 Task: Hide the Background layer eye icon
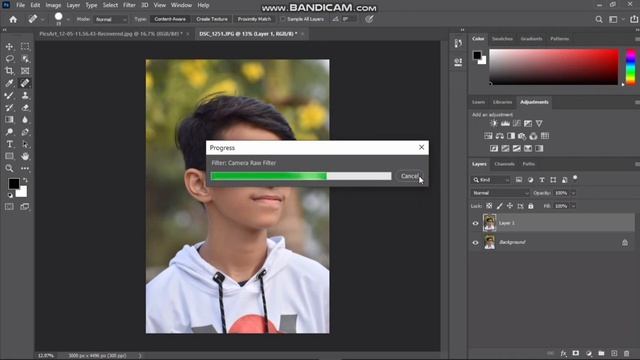pyautogui.click(x=476, y=242)
